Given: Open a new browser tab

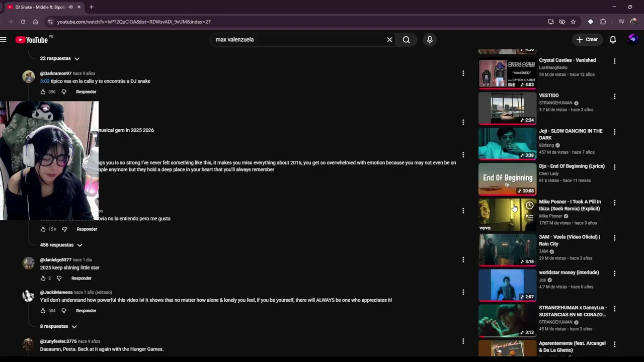Looking at the screenshot, I should click(91, 7).
